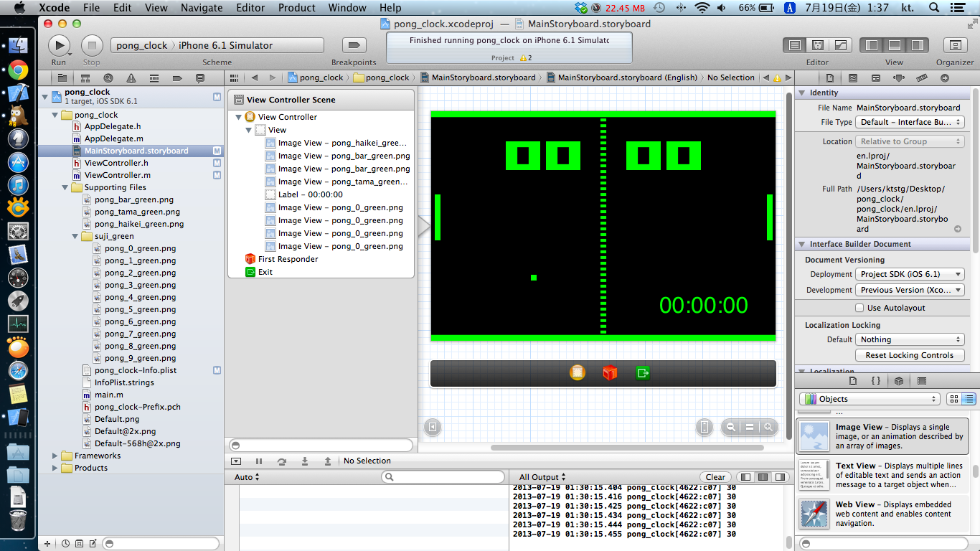Viewport: 980px width, 551px height.
Task: Open the Connections inspector
Action: pos(945,77)
